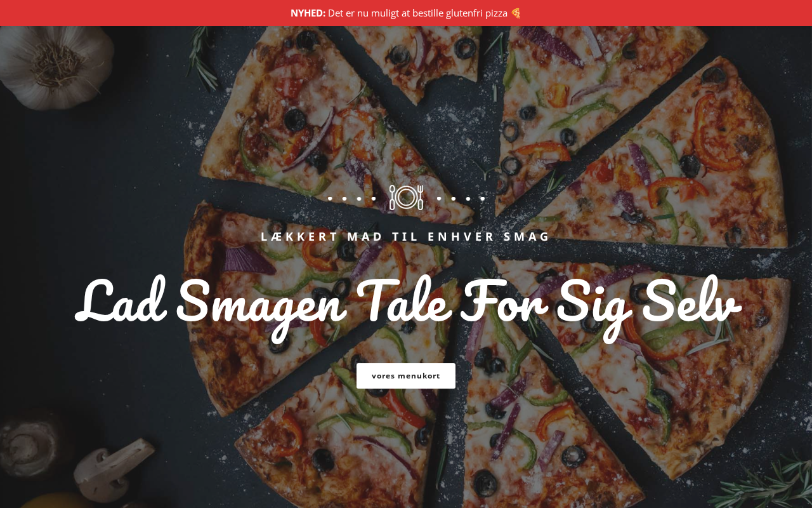The height and width of the screenshot is (508, 812).
Task: Click the word 'Tale' in the heading
Action: (404, 302)
